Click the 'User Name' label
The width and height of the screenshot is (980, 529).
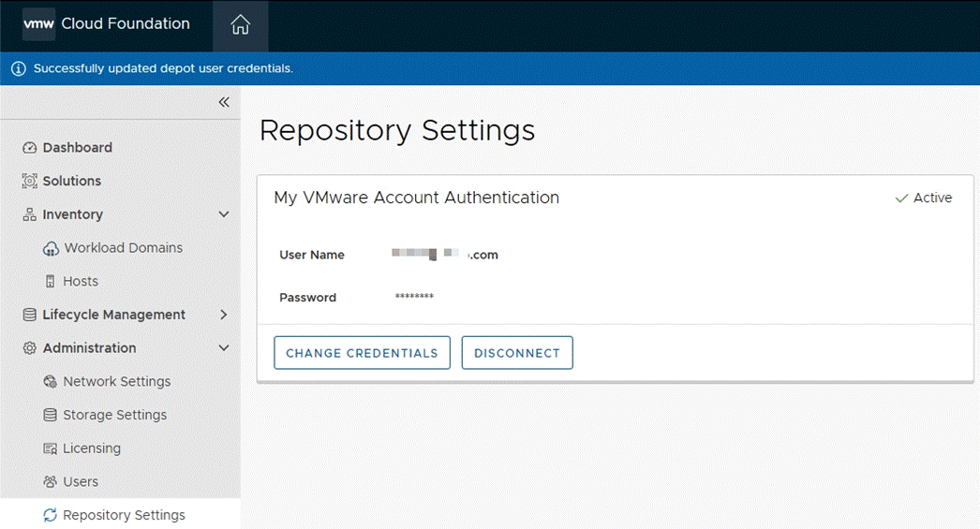(312, 255)
